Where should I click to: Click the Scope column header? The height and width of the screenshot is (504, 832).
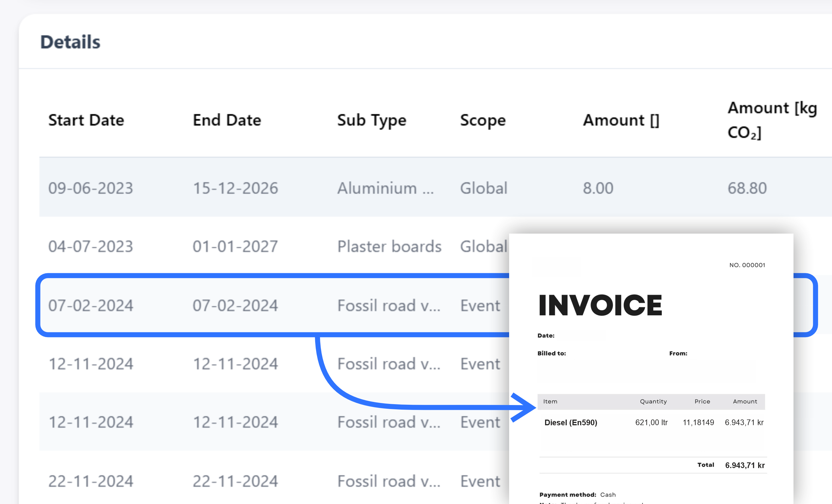pos(483,120)
